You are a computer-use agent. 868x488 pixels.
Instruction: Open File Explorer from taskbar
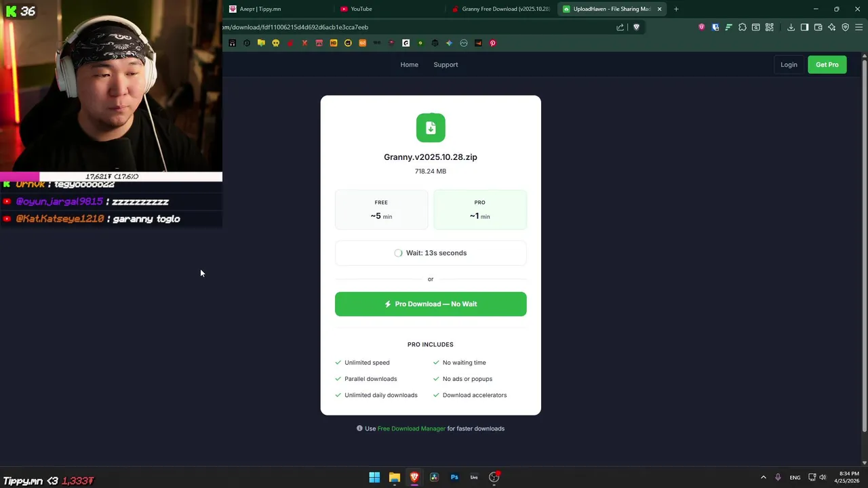pyautogui.click(x=394, y=477)
